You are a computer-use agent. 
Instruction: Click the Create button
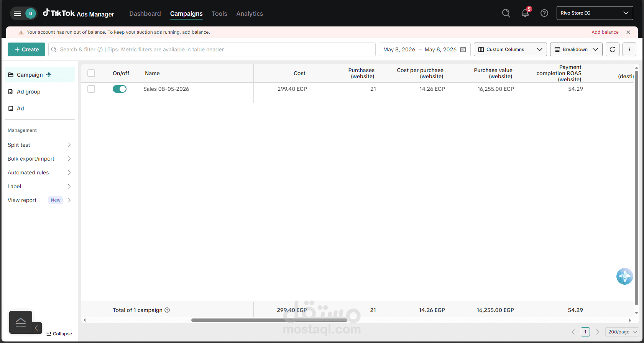(26, 49)
